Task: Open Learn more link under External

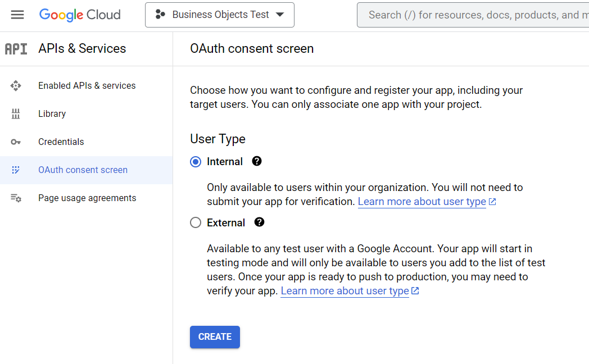Action: tap(345, 291)
